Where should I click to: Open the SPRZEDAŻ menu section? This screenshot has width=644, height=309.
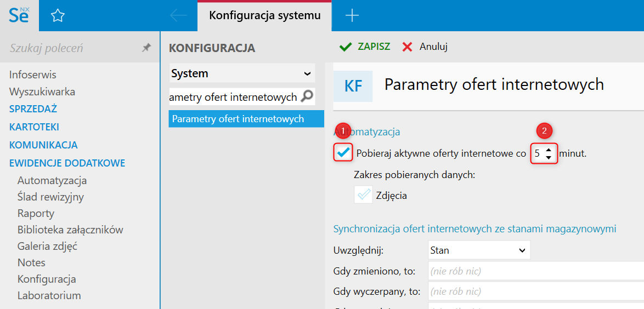tap(33, 109)
